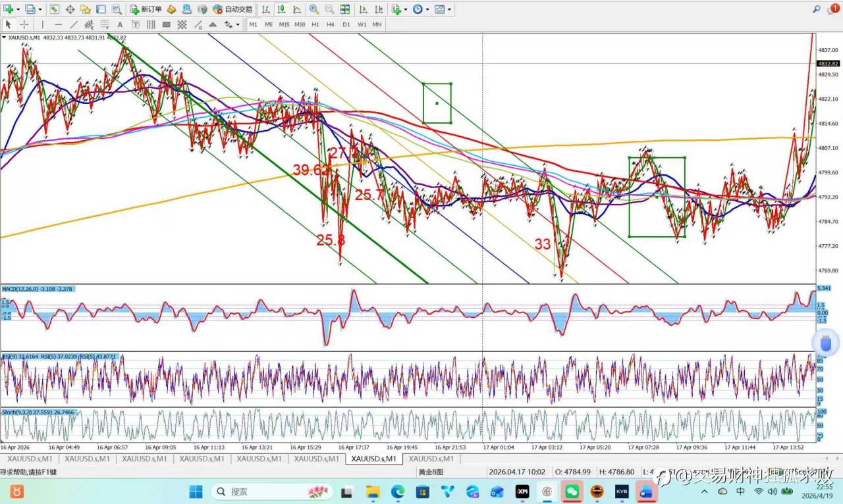The width and height of the screenshot is (843, 504).
Task: Show hidden system tray icons chevron
Action: coord(705,491)
